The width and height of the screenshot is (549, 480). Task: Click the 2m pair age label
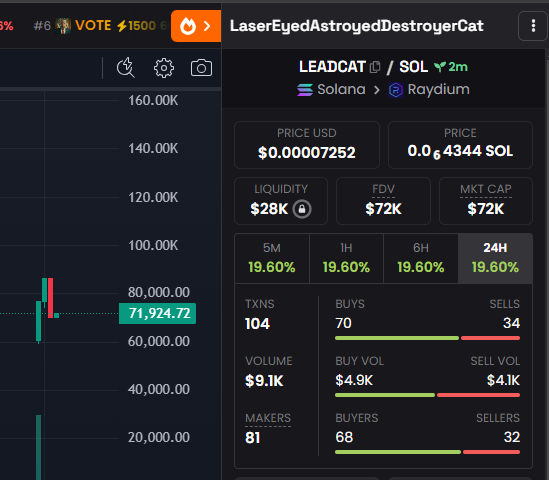coord(458,67)
